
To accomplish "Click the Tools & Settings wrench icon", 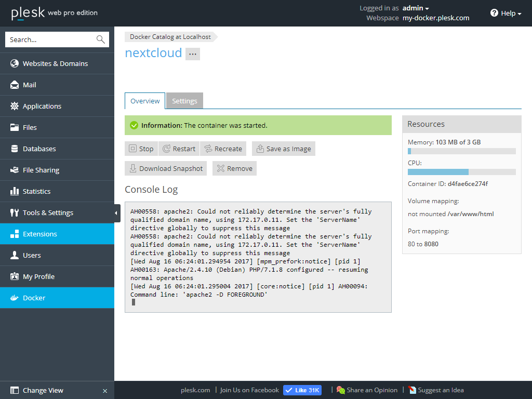I will click(x=14, y=212).
